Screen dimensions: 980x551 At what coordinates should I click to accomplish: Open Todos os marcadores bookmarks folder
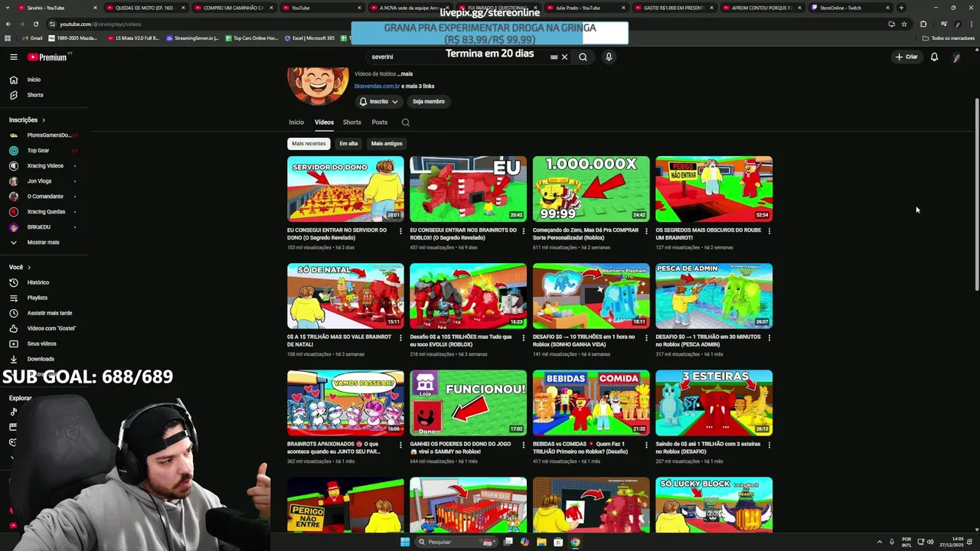pyautogui.click(x=948, y=37)
